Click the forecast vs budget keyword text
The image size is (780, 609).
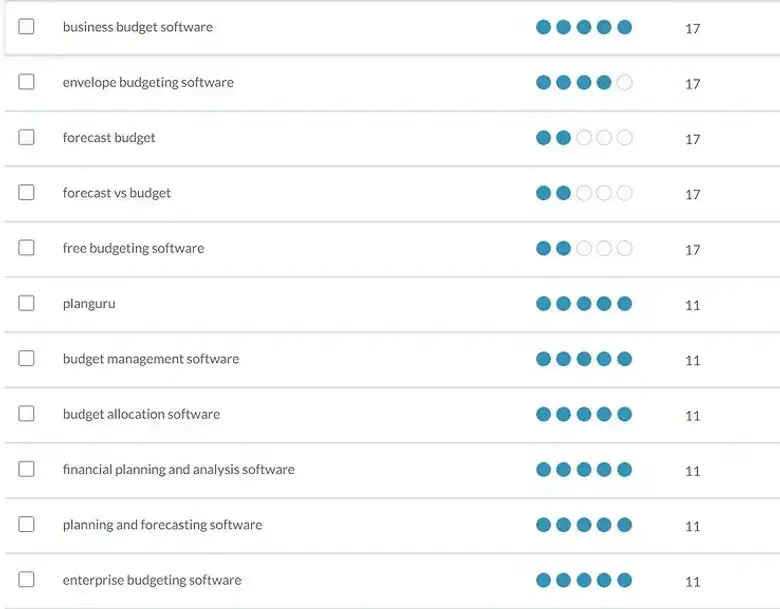point(117,193)
